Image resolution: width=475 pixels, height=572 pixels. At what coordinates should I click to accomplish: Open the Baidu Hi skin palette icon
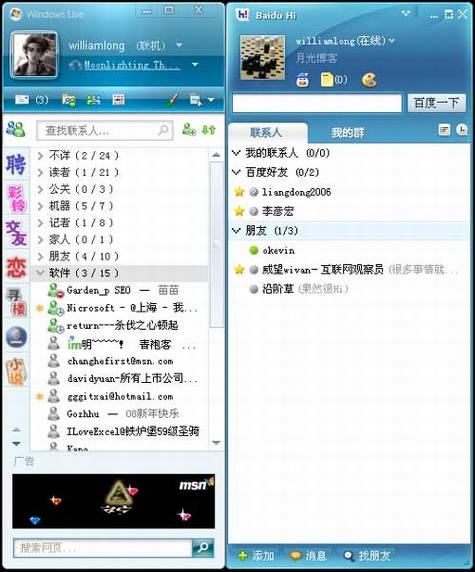click(x=369, y=80)
